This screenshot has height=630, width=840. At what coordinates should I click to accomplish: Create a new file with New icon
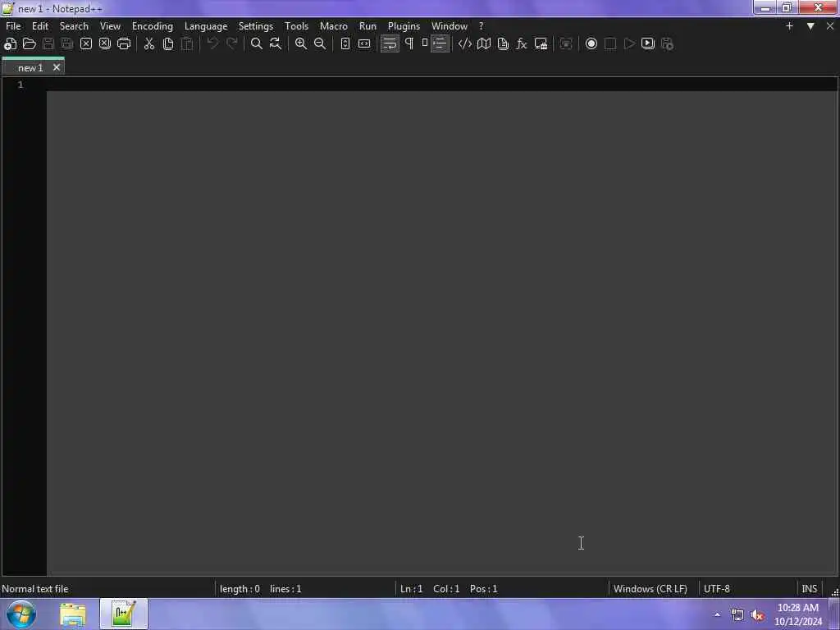10,44
